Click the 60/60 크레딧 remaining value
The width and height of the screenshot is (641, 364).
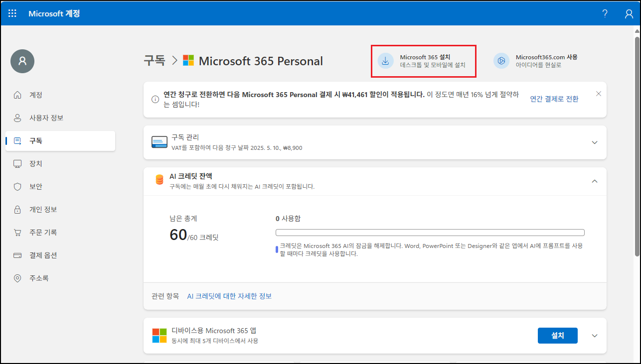[x=194, y=235]
